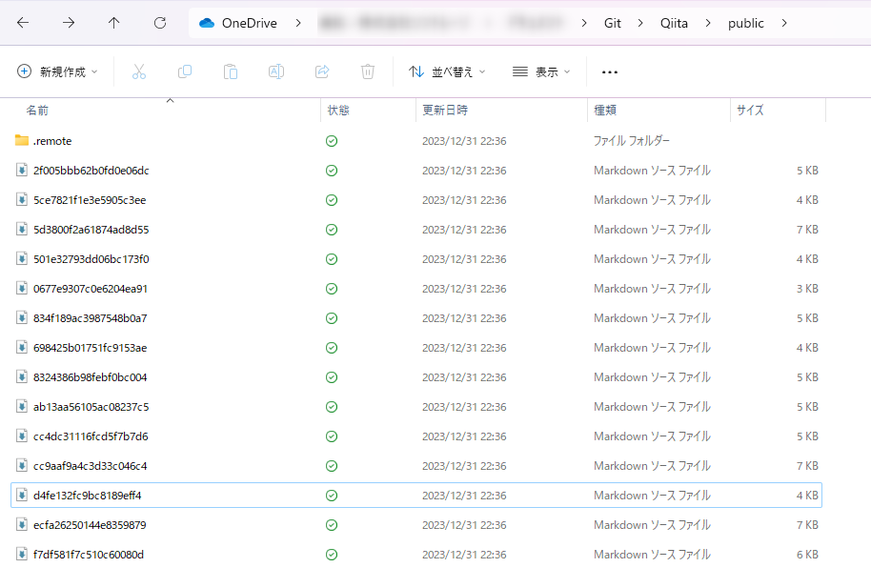Select file 834f189ac3987548b0a7

coord(90,318)
